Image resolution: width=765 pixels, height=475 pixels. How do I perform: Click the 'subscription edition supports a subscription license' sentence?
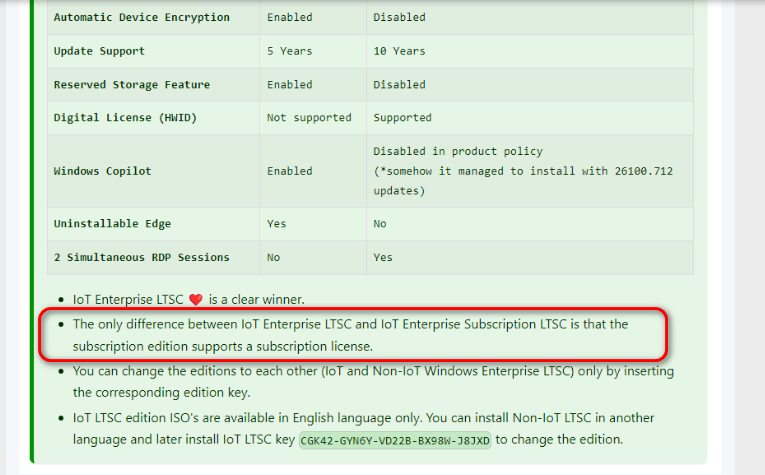click(223, 346)
